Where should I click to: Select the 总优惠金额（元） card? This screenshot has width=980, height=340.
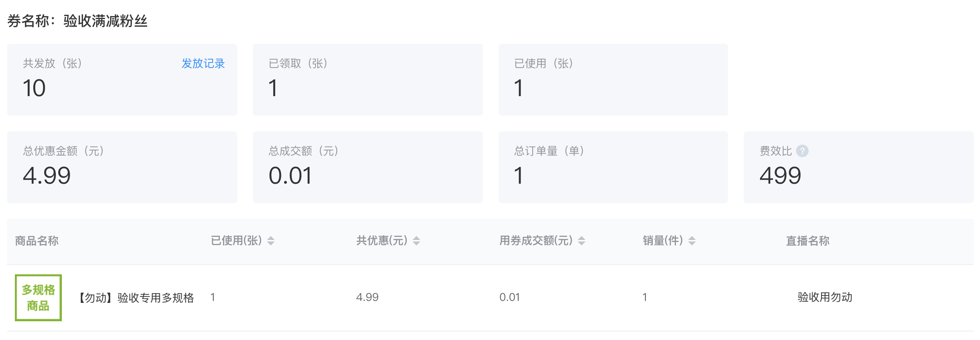click(122, 167)
